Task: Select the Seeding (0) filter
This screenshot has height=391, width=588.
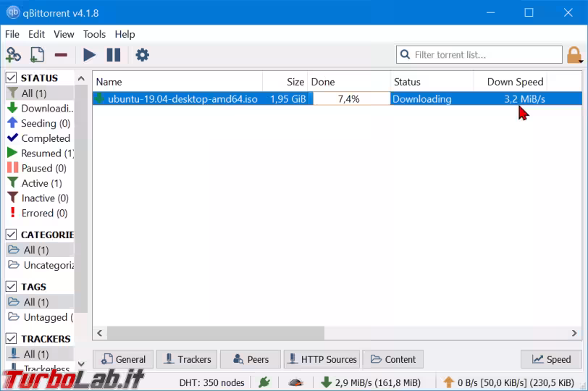Action: (x=40, y=123)
